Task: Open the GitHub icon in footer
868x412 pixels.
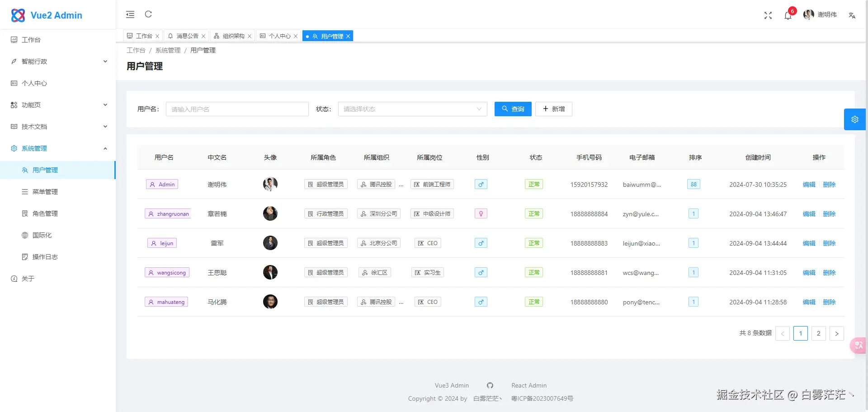Action: coord(490,385)
